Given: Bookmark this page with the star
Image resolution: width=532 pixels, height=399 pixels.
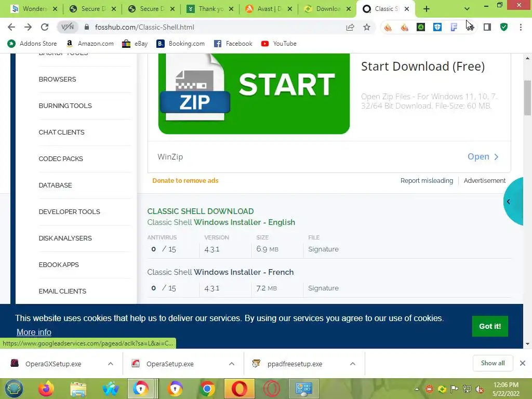Looking at the screenshot, I should 367,27.
